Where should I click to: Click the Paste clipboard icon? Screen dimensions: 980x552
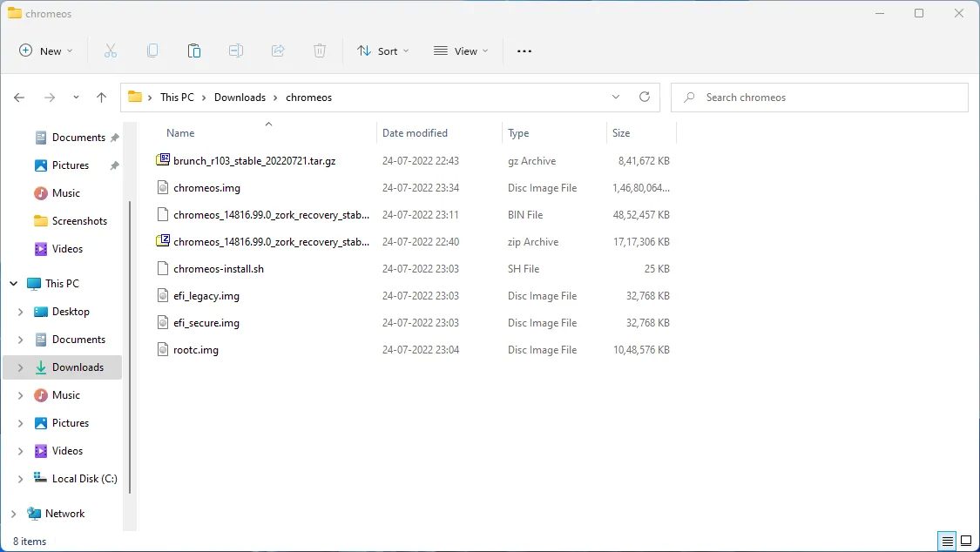(194, 51)
